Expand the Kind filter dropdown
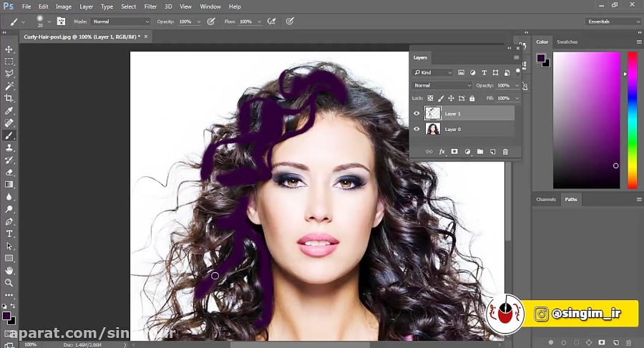 (432, 72)
